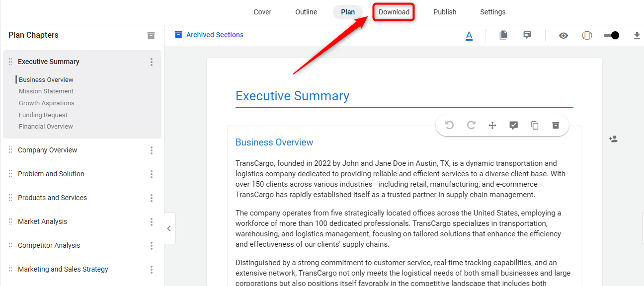This screenshot has height=286, width=644.
Task: Click the download arrow icon in toolbar
Action: [637, 35]
